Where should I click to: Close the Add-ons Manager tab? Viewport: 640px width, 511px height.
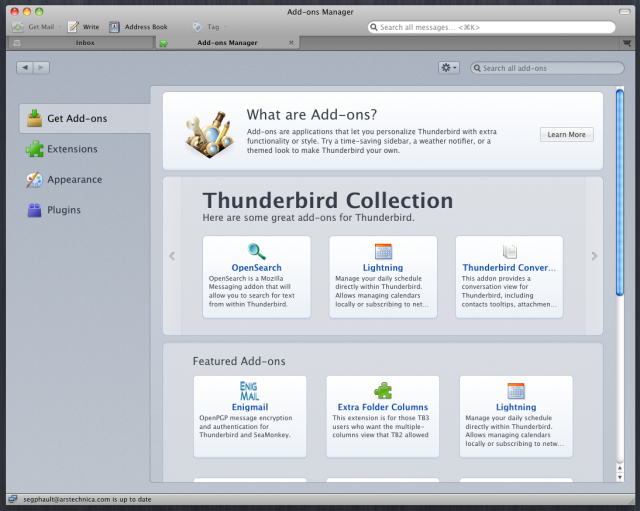coord(291,42)
